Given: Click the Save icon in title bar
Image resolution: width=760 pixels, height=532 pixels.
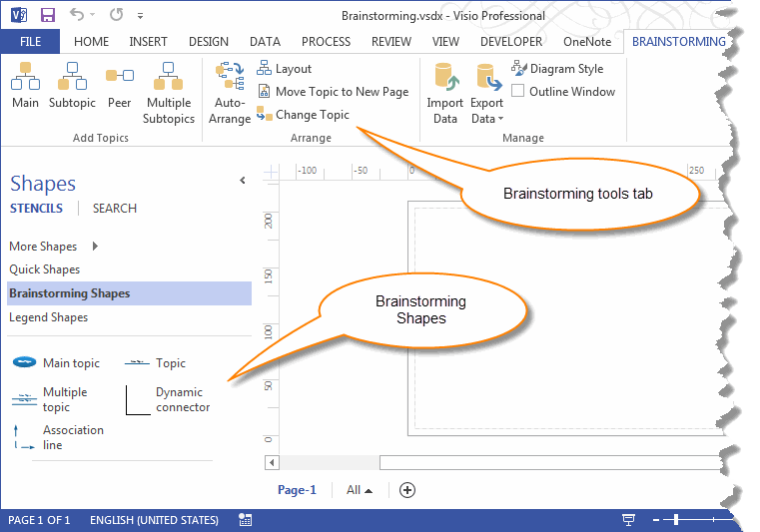Looking at the screenshot, I should click(x=47, y=16).
